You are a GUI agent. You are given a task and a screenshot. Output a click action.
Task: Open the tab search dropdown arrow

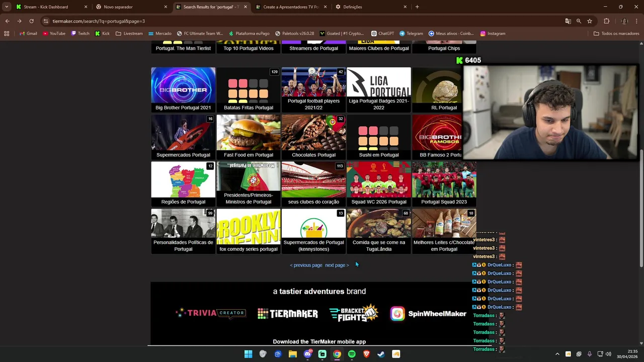click(7, 7)
